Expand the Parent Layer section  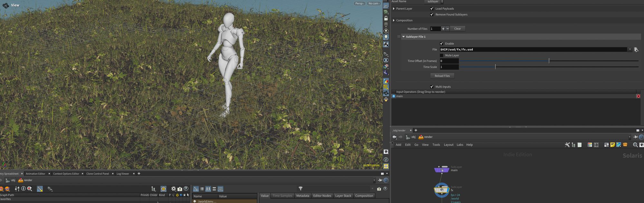click(394, 9)
